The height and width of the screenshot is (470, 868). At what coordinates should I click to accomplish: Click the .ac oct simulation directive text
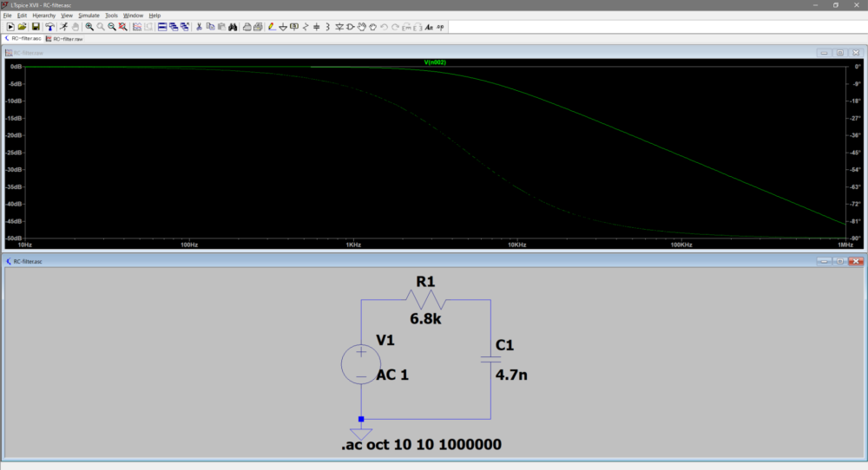pyautogui.click(x=421, y=445)
